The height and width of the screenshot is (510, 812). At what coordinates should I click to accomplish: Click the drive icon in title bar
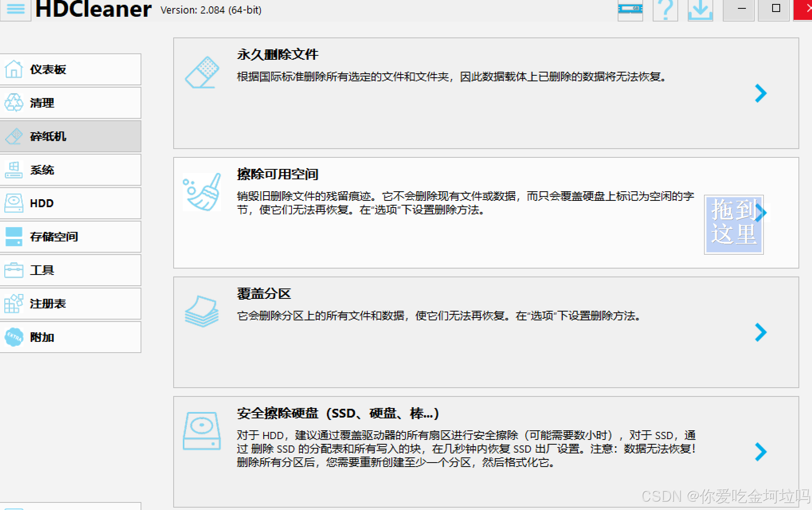pos(630,10)
